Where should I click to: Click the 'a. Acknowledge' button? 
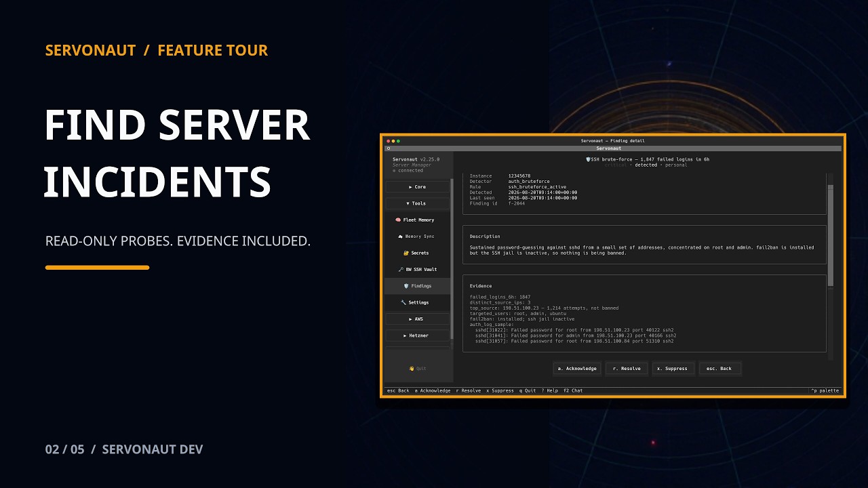click(577, 369)
